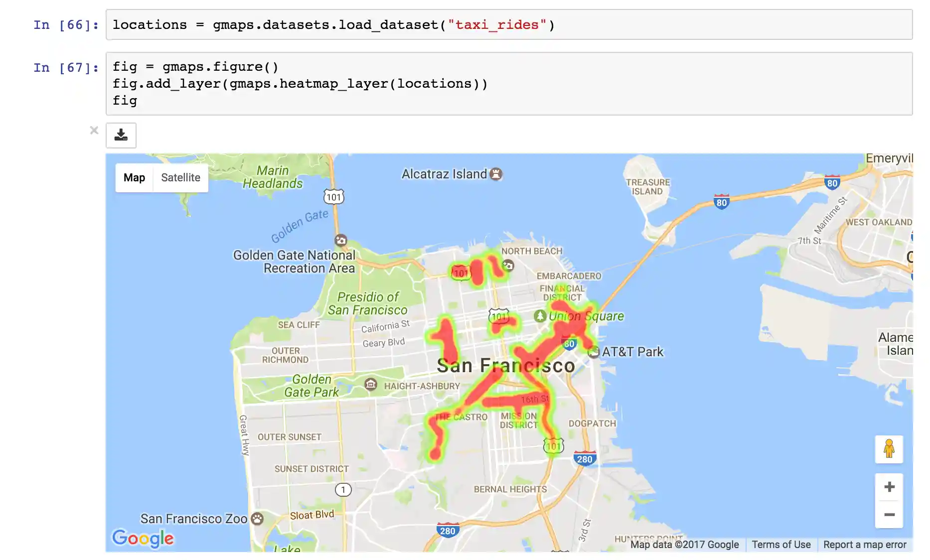930x560 pixels.
Task: Click the US 101 highway shield near Golden Gate
Action: (x=334, y=197)
